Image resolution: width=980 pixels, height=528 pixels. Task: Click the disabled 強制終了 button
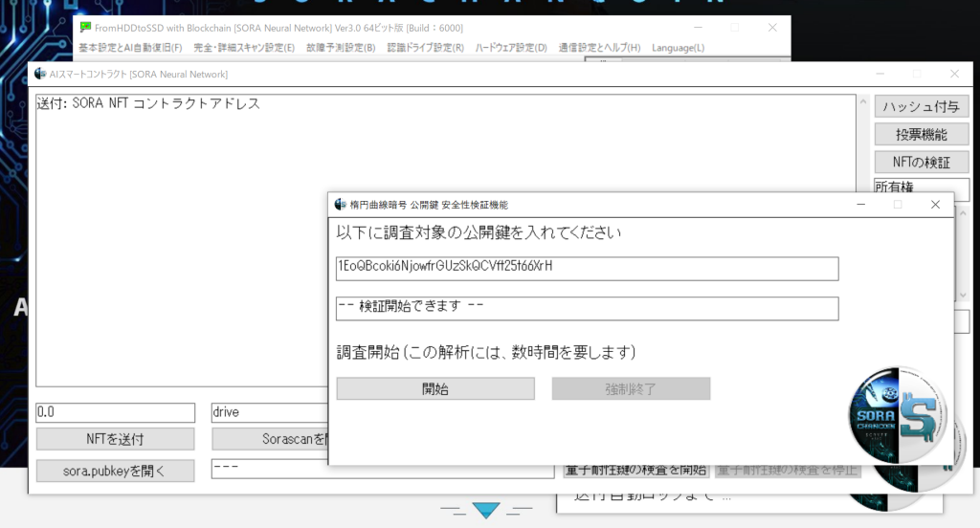(631, 388)
